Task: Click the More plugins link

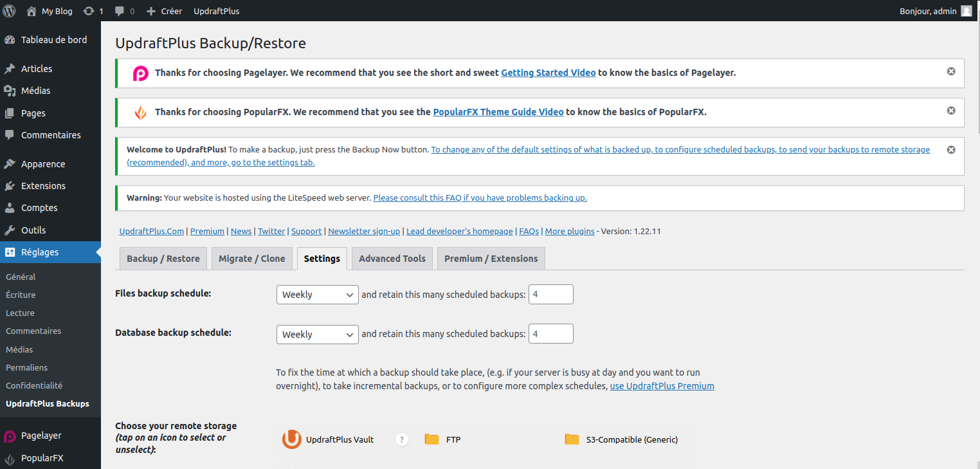Action: coord(570,232)
